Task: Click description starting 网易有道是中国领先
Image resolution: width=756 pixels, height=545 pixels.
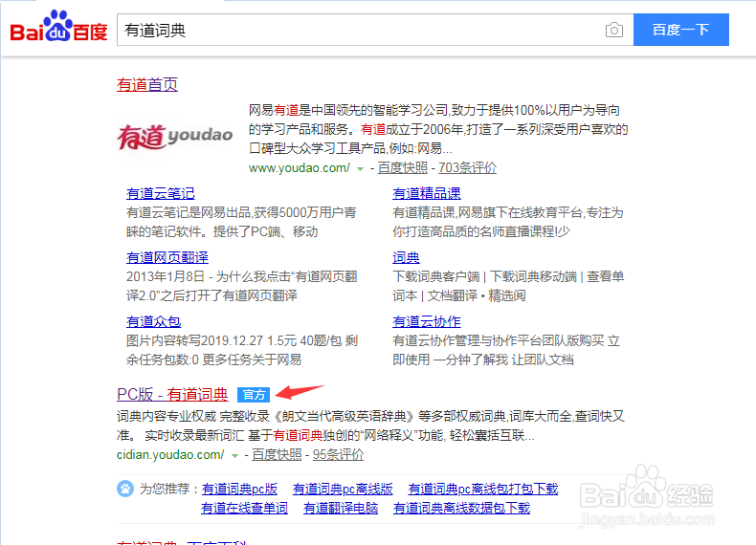Action: (438, 129)
